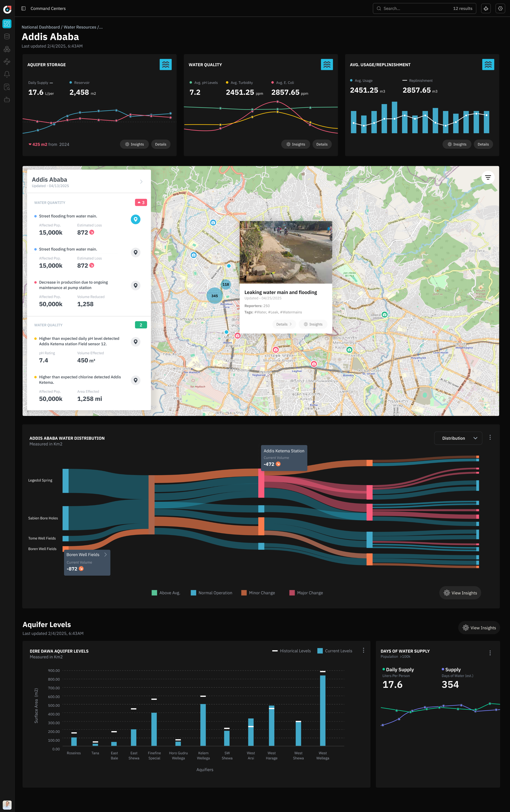This screenshot has height=812, width=510.
Task: Open the robot assistant icon in sidebar
Action: point(7,100)
